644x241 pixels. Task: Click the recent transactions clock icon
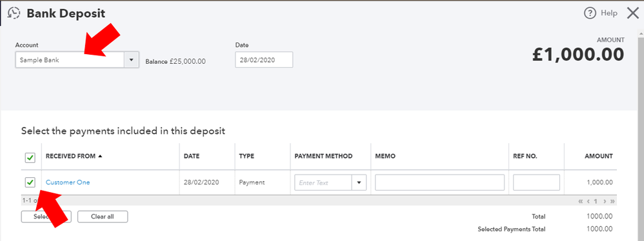coord(14,13)
